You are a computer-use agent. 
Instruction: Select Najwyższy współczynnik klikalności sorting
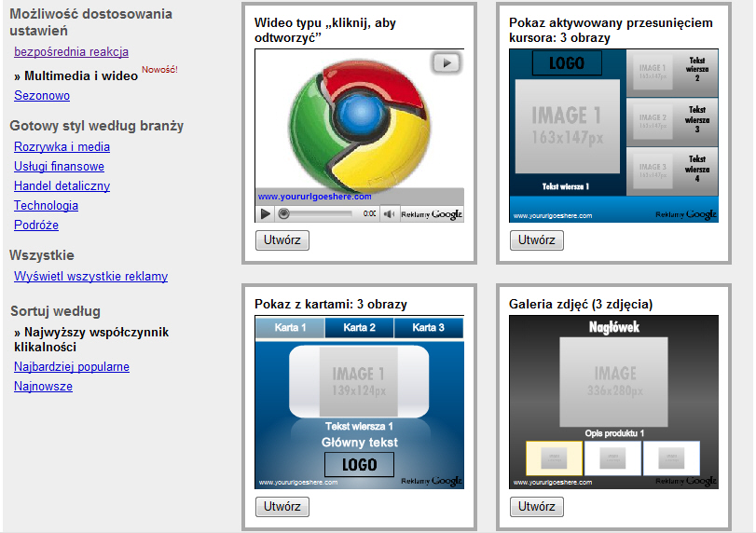pos(91,339)
